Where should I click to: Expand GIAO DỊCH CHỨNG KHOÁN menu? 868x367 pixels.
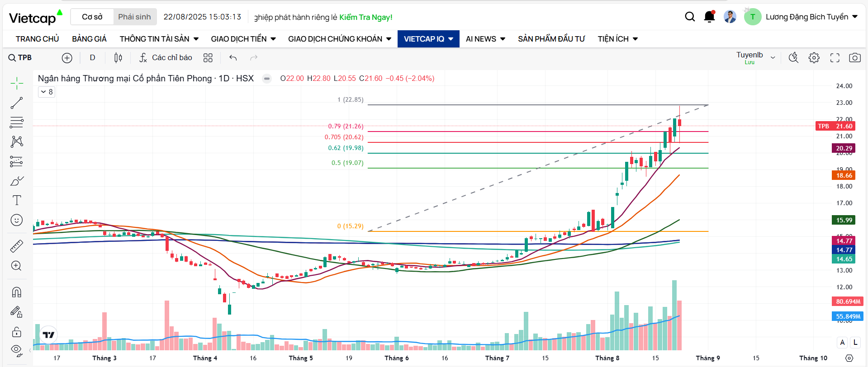pyautogui.click(x=340, y=39)
